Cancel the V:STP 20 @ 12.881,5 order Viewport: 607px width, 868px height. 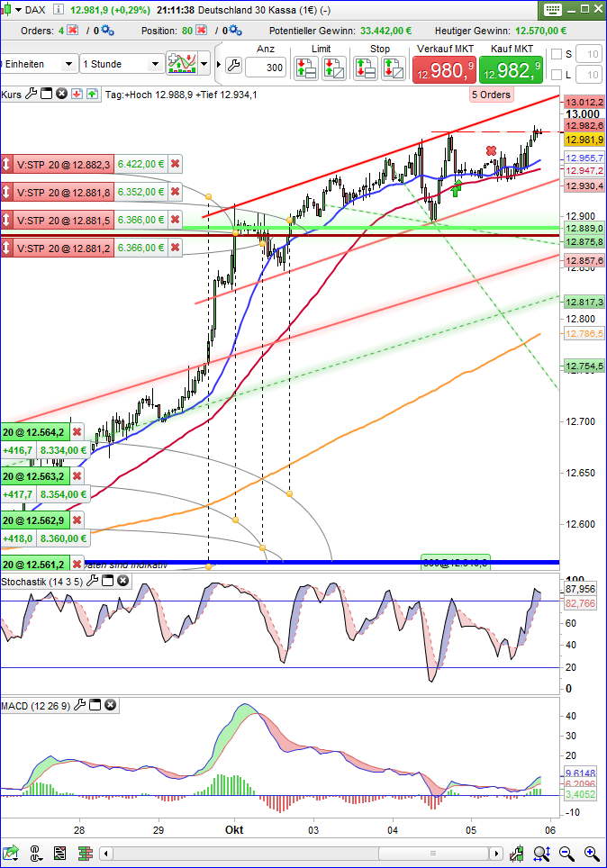(175, 220)
